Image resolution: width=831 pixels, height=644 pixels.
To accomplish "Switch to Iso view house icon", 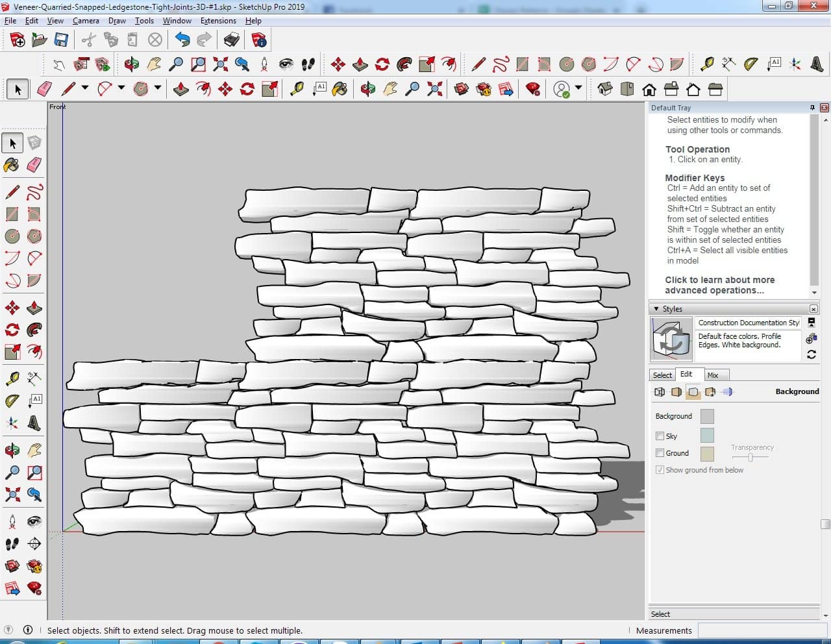I will tap(605, 89).
